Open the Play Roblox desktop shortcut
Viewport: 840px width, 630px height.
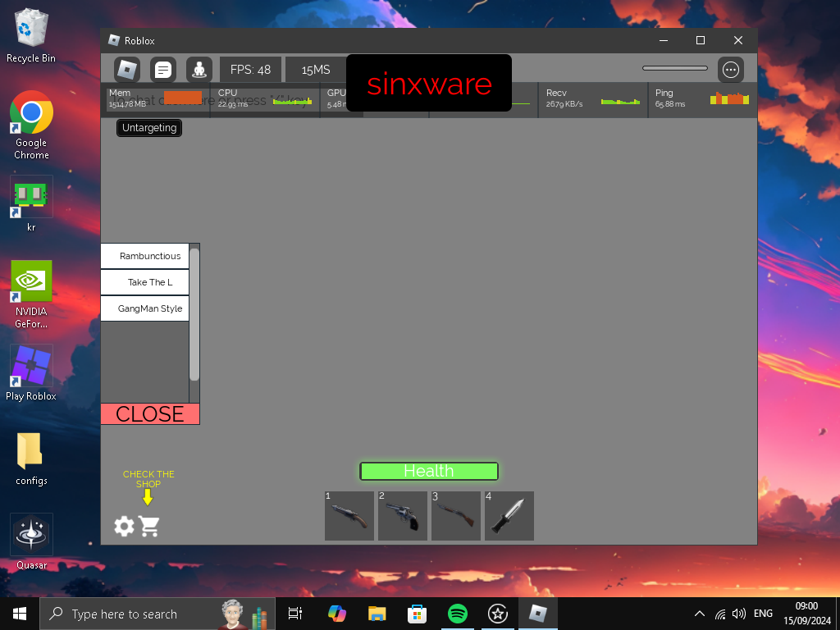[x=31, y=373]
